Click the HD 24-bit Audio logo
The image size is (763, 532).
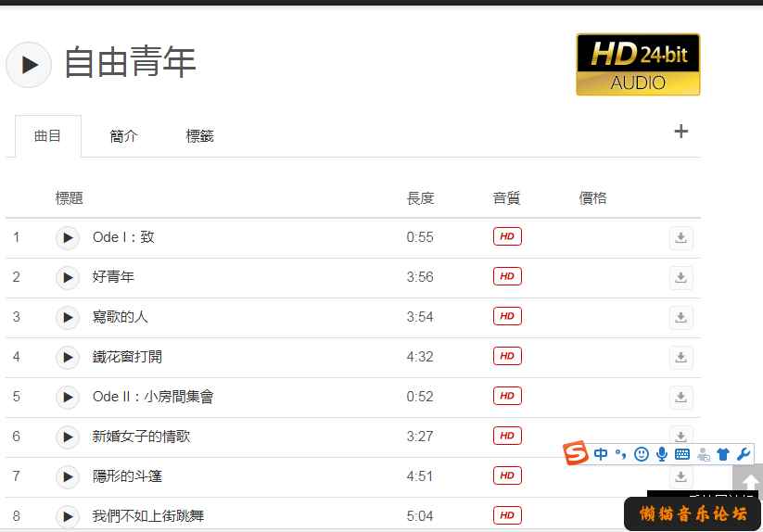[638, 65]
